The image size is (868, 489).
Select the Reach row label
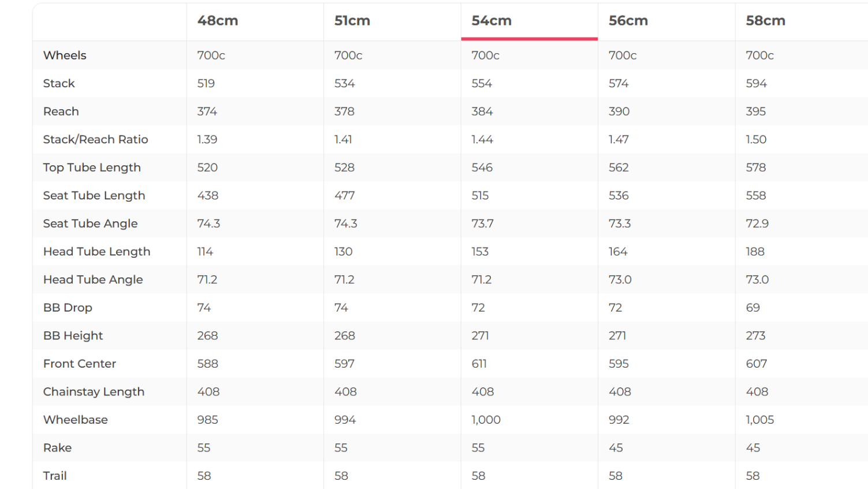tap(61, 112)
